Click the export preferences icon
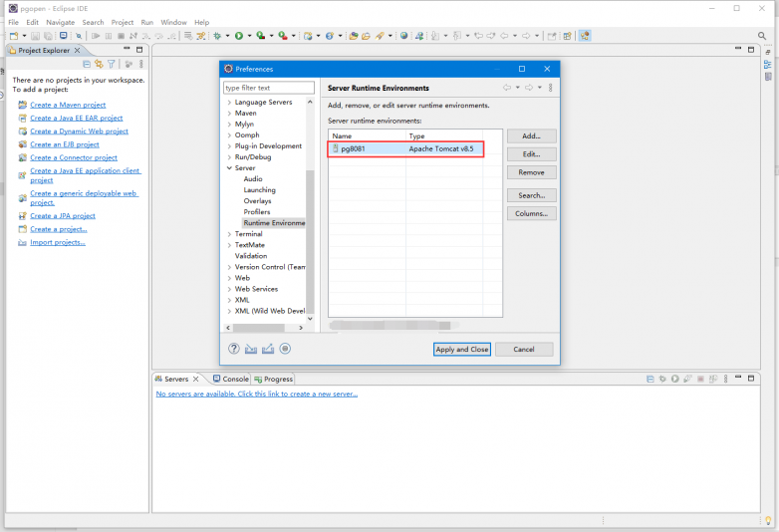779x532 pixels. click(x=267, y=349)
